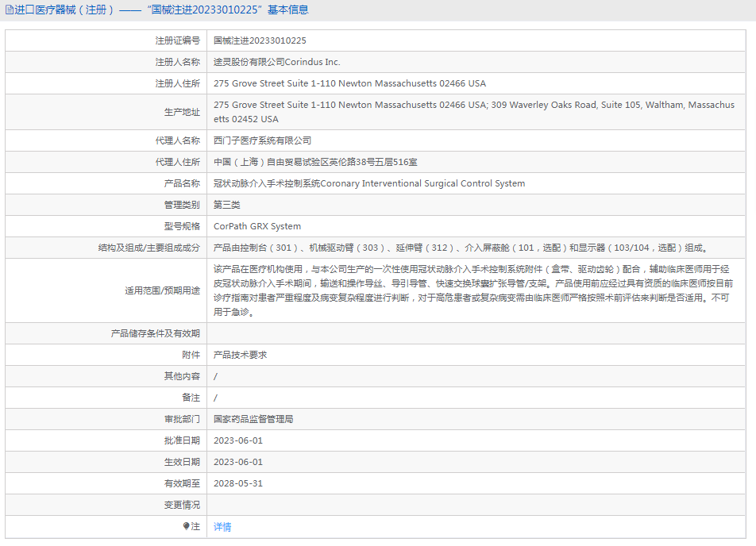The height and width of the screenshot is (546, 756).
Task: Click the bulb icon beside 注 label
Action: click(x=186, y=526)
